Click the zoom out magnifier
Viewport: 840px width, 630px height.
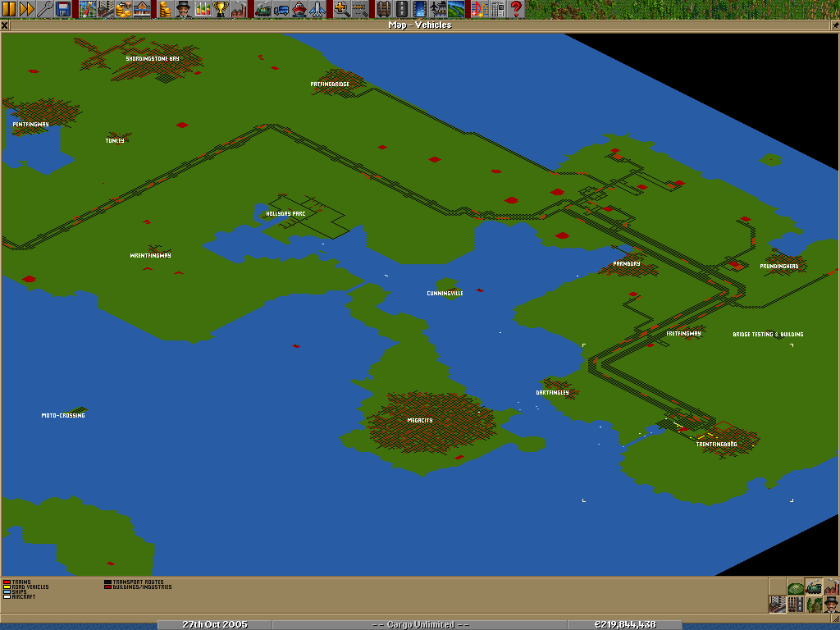[359, 9]
